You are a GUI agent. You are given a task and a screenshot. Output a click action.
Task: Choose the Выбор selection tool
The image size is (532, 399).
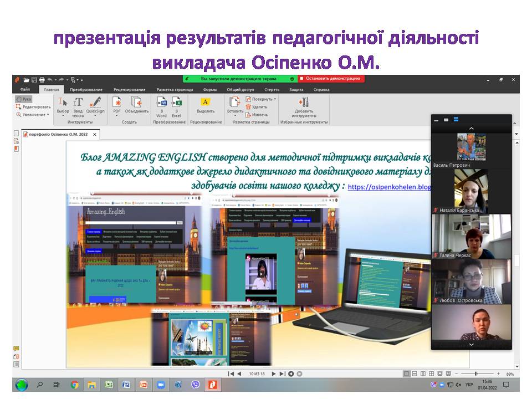[63, 106]
